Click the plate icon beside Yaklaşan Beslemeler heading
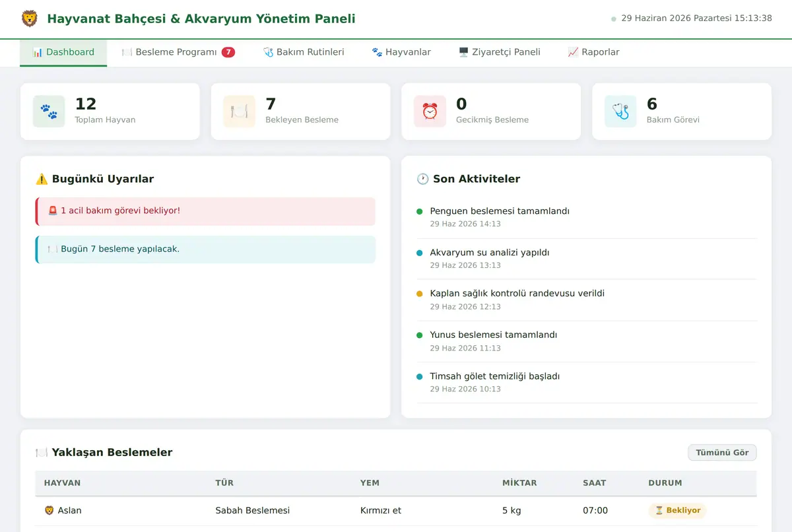Viewport: 792px width, 532px height. pyautogui.click(x=42, y=453)
